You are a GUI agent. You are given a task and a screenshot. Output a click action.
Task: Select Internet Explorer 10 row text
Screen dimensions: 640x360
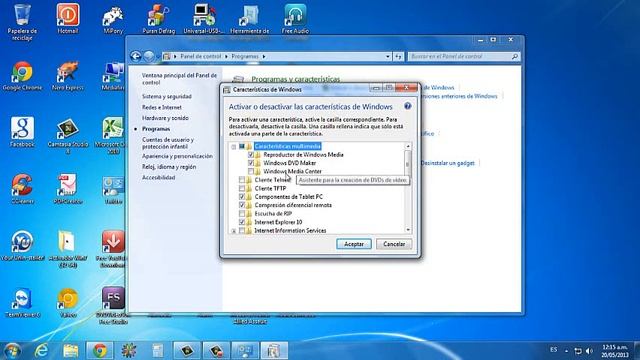click(278, 222)
